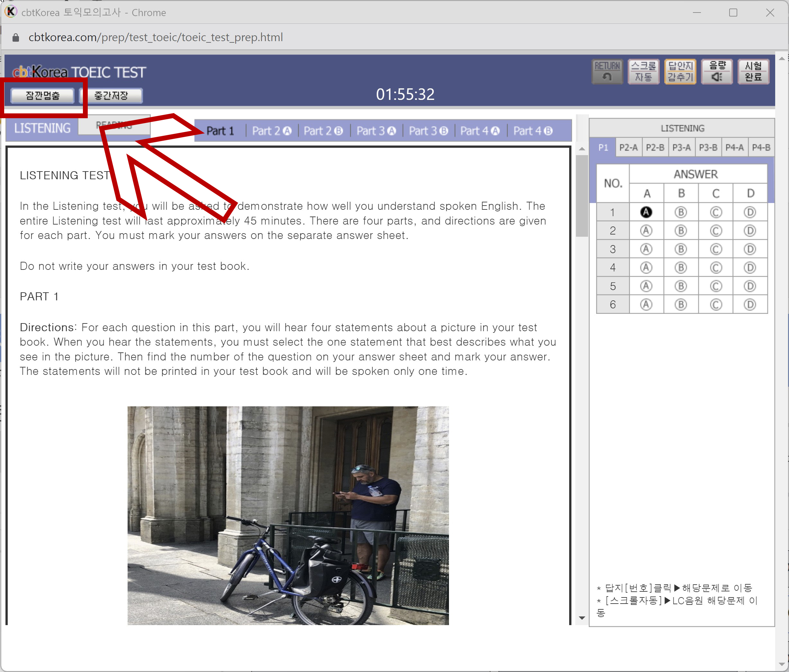789x672 pixels.
Task: Mark answer B for question 1
Action: coord(681,212)
